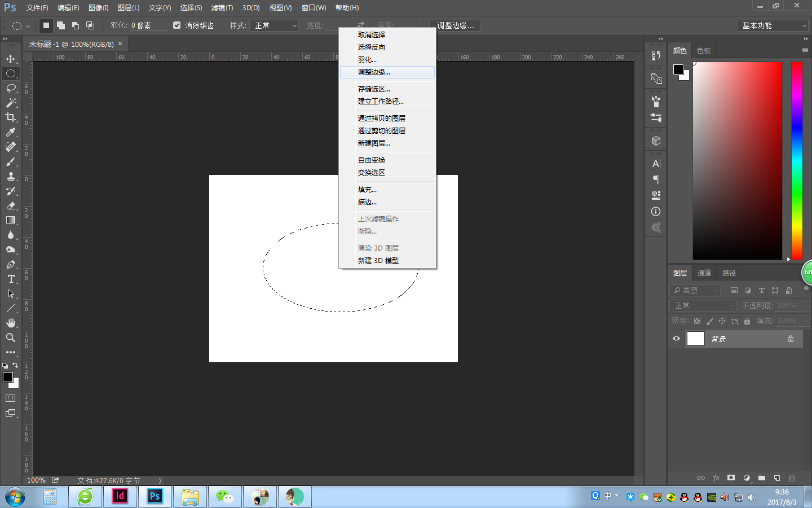812x508 pixels.
Task: Toggle lock transparent pixels
Action: point(698,321)
